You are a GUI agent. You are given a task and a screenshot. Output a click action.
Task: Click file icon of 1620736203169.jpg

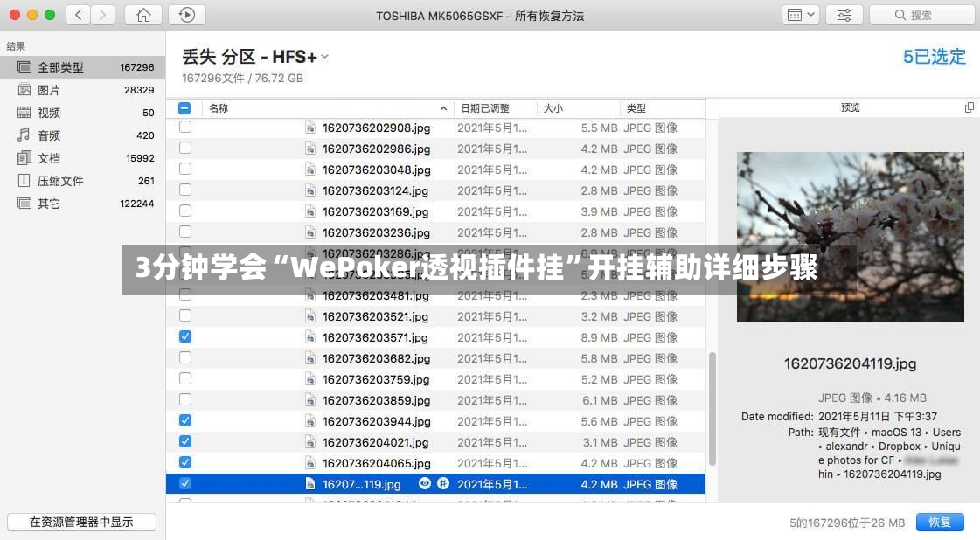coord(310,211)
